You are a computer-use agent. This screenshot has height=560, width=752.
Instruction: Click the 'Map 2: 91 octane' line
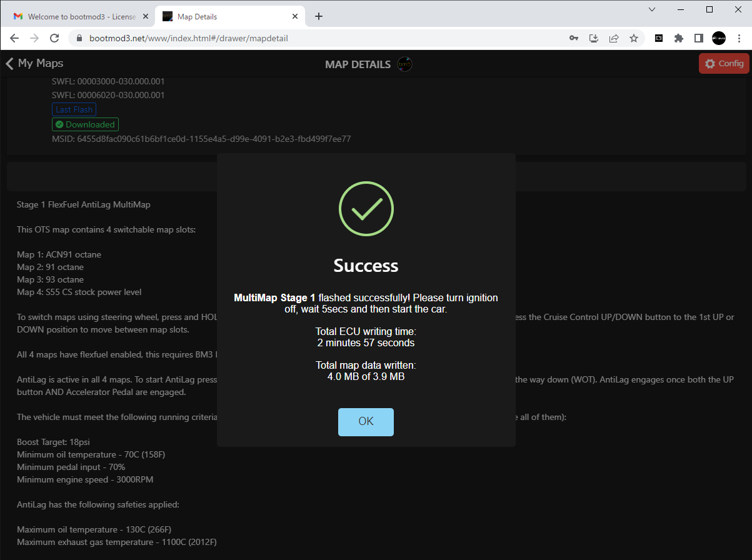click(x=50, y=267)
